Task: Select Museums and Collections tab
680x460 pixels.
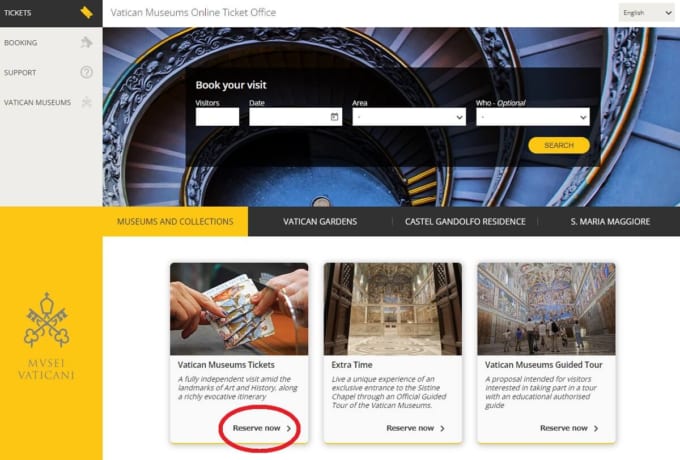Action: (175, 221)
